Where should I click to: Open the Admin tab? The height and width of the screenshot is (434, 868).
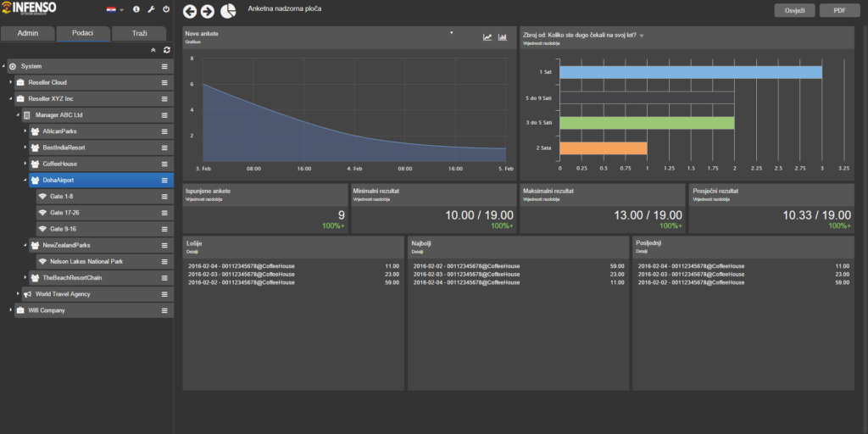pyautogui.click(x=28, y=33)
